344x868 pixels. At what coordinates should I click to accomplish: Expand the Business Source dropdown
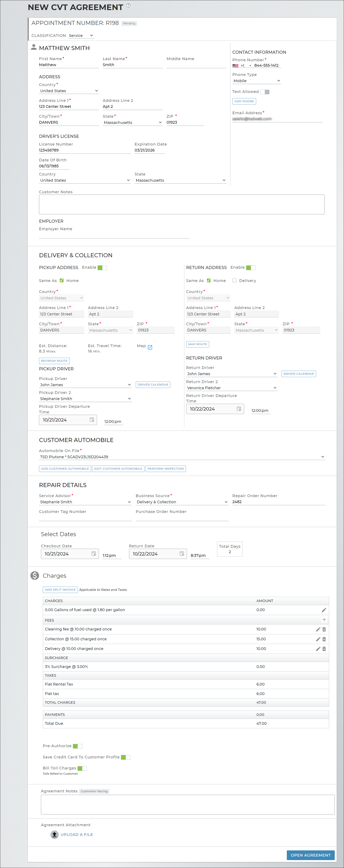click(182, 502)
